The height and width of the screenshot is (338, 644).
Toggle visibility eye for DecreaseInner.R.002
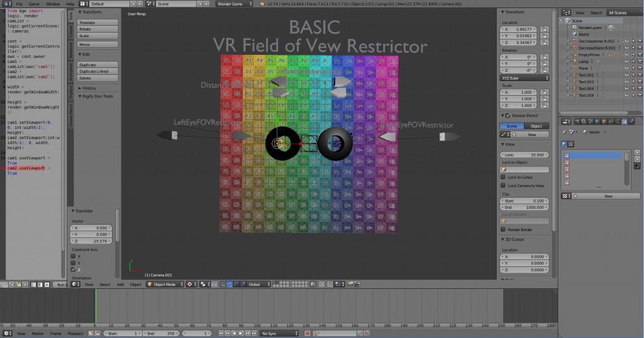point(627,41)
